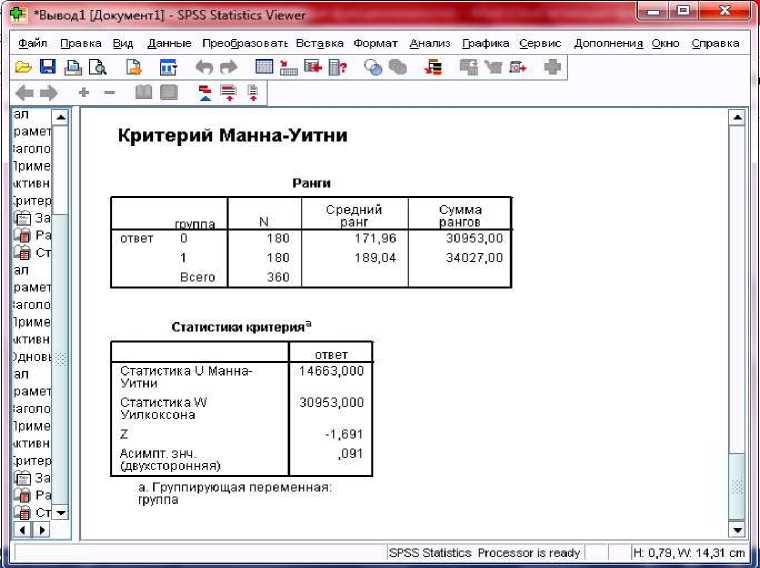Click the asymptotic significance value ,091

352,454
